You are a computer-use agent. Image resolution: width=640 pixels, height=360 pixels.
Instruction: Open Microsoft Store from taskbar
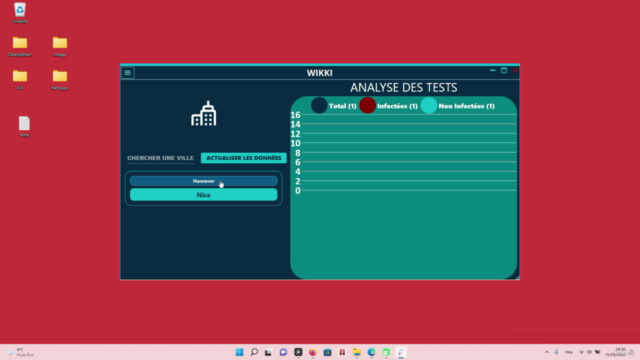pyautogui.click(x=327, y=352)
